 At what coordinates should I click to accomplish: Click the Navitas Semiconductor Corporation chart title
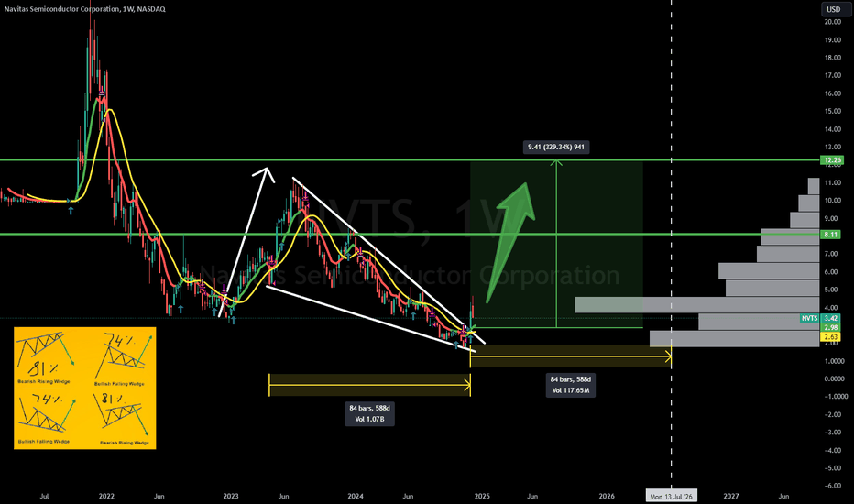pyautogui.click(x=85, y=9)
